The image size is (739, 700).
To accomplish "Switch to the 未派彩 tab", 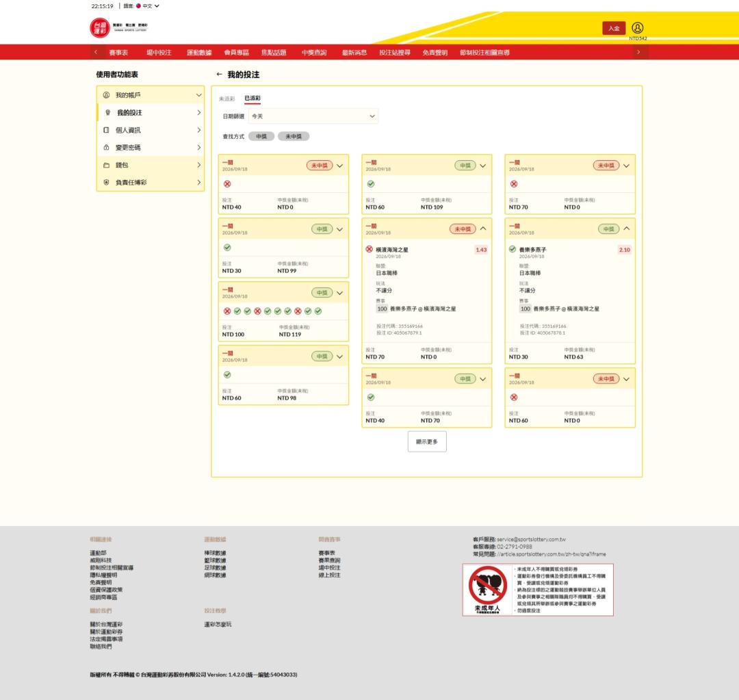I will coord(226,99).
